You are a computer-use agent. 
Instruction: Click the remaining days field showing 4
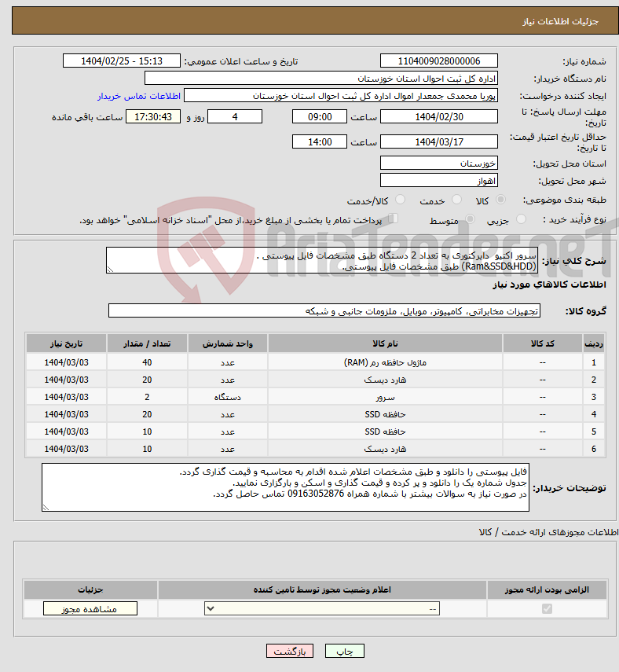235,116
